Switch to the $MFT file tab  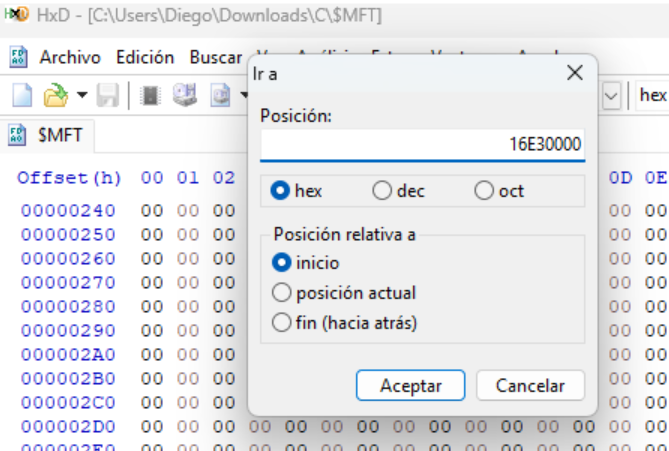[x=47, y=135]
